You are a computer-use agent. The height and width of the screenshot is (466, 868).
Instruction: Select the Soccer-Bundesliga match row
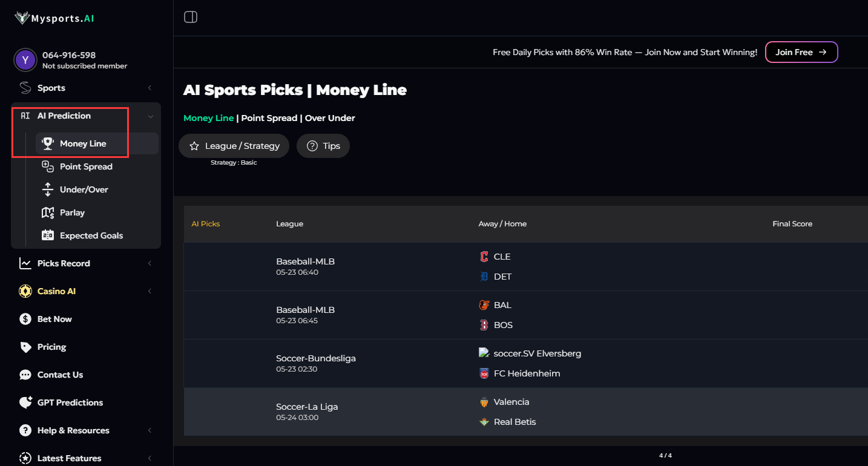click(x=526, y=364)
